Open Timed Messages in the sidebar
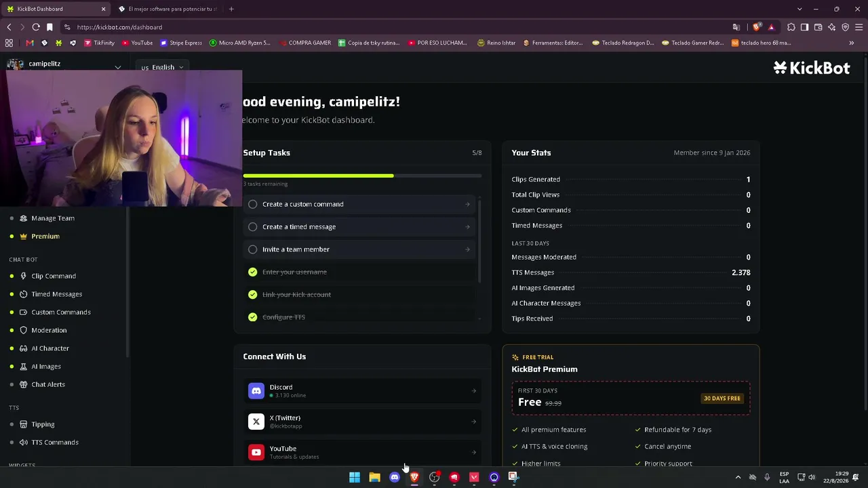The width and height of the screenshot is (868, 488). [x=56, y=294]
